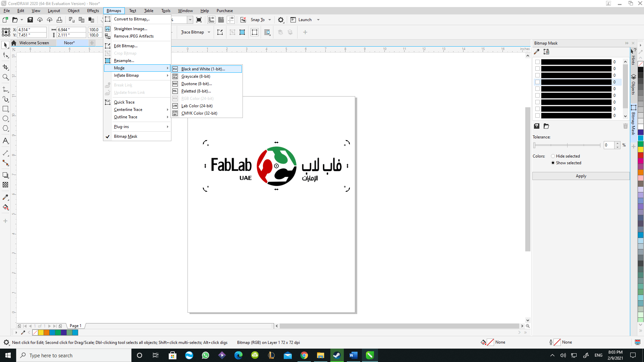The height and width of the screenshot is (362, 644).
Task: Select the Pick tool in toolbox
Action: (x=5, y=45)
